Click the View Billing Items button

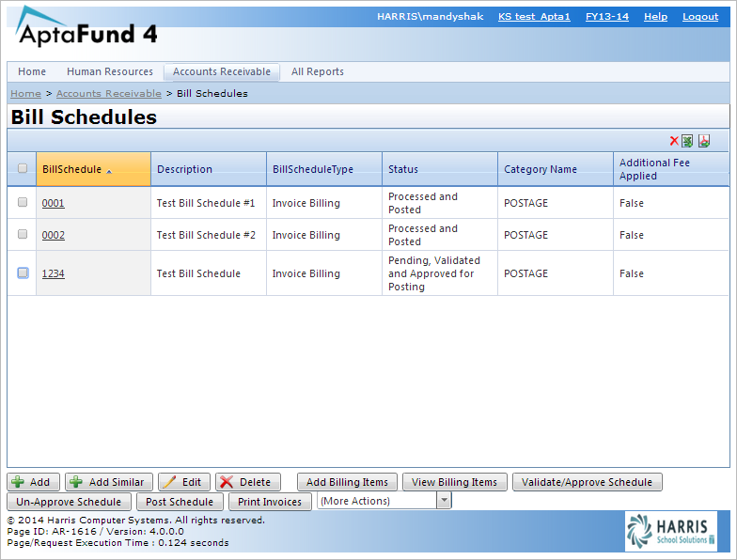(455, 482)
